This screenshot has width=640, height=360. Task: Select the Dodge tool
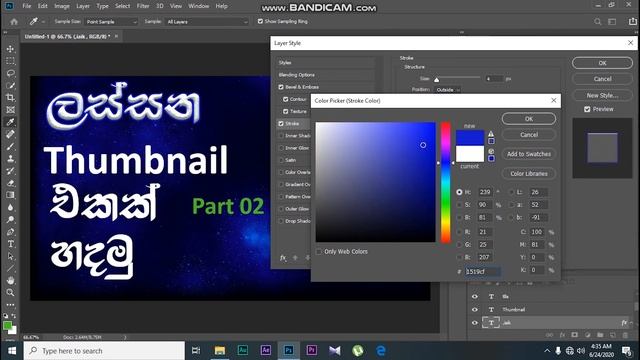click(10, 220)
